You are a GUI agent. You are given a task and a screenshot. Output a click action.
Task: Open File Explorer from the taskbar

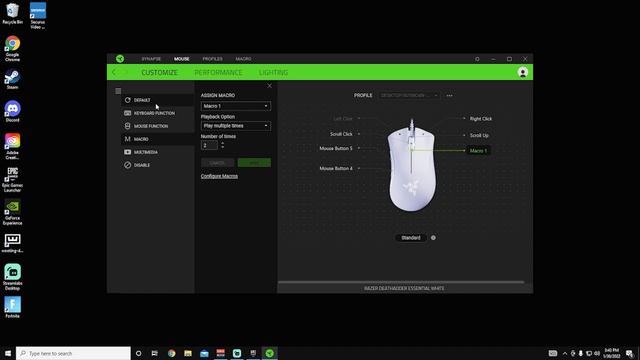(188, 353)
